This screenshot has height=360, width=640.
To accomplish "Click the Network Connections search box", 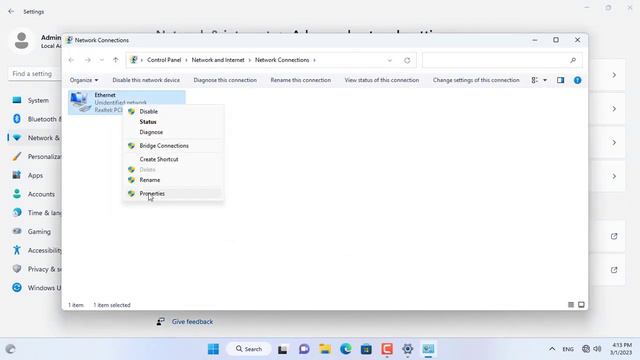I will [x=502, y=60].
